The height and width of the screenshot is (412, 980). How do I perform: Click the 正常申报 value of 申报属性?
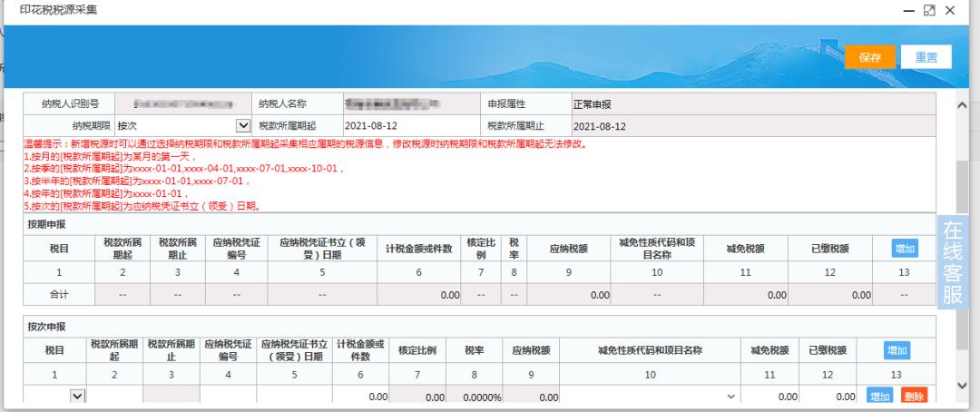(x=753, y=104)
